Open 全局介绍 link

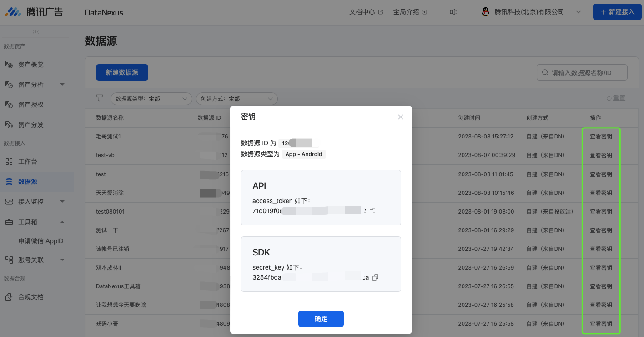410,12
